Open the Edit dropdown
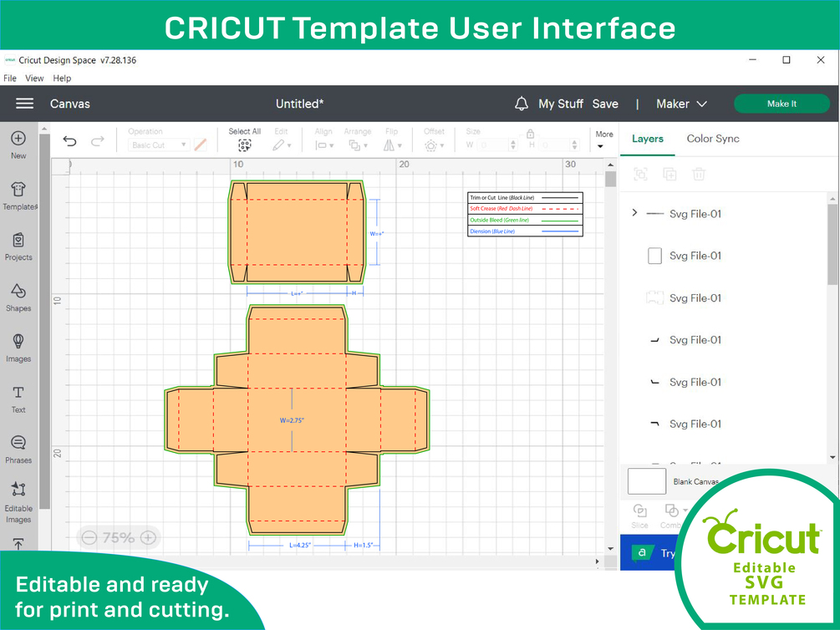The image size is (840, 630). (x=282, y=145)
